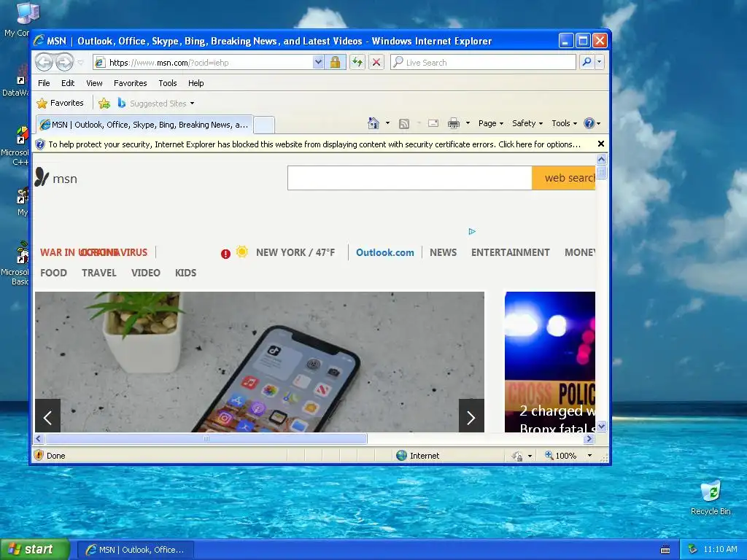The image size is (747, 560).
Task: Click the MSN web search text box
Action: click(410, 178)
